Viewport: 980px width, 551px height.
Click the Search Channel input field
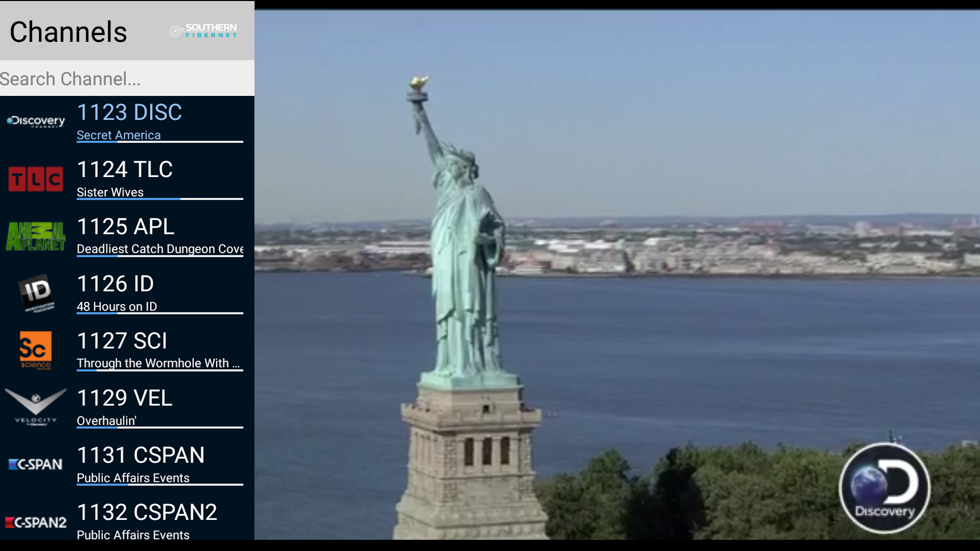tap(127, 79)
